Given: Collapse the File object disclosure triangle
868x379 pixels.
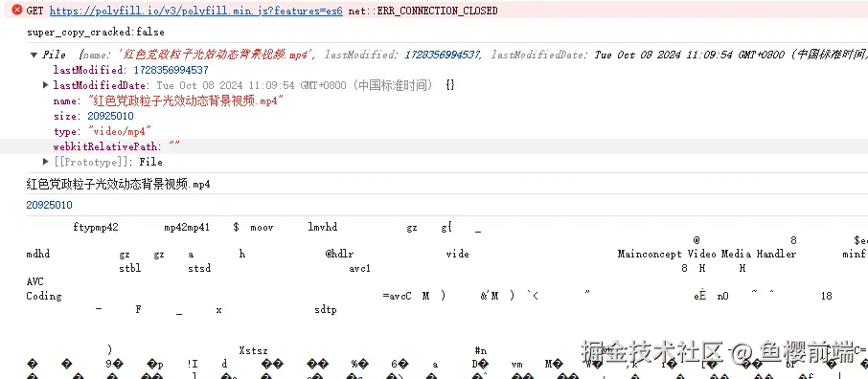Looking at the screenshot, I should pos(34,55).
